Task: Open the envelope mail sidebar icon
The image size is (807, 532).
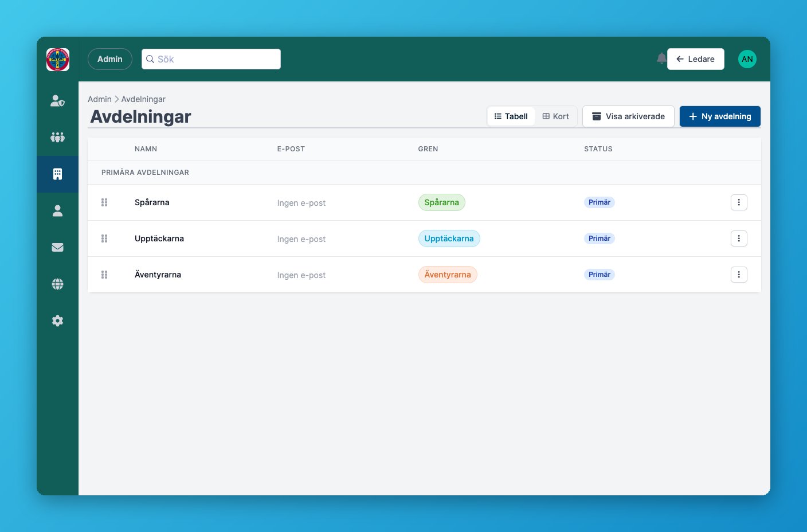Action: click(57, 248)
